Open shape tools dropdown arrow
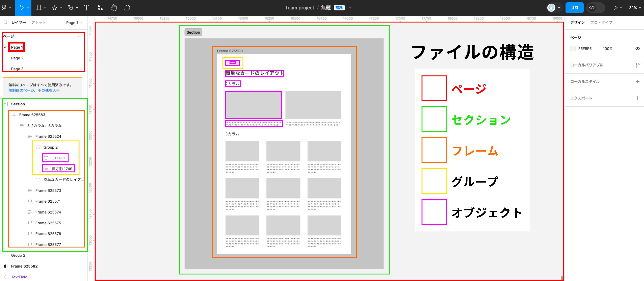Image resolution: width=644 pixels, height=281 pixels. click(61, 8)
